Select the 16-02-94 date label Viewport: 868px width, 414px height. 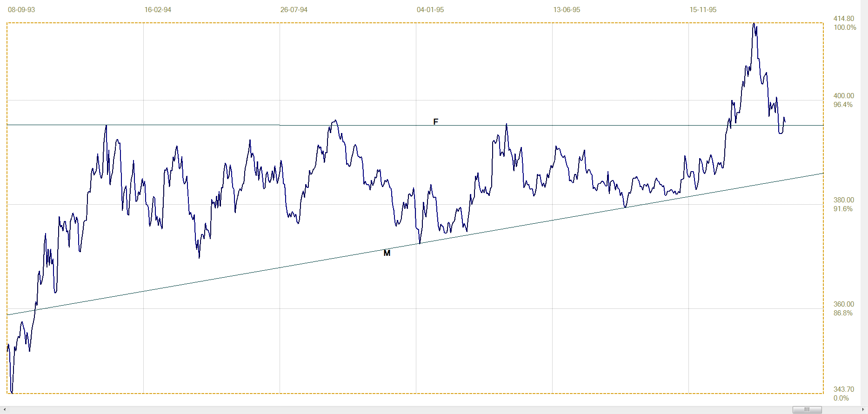(x=158, y=10)
